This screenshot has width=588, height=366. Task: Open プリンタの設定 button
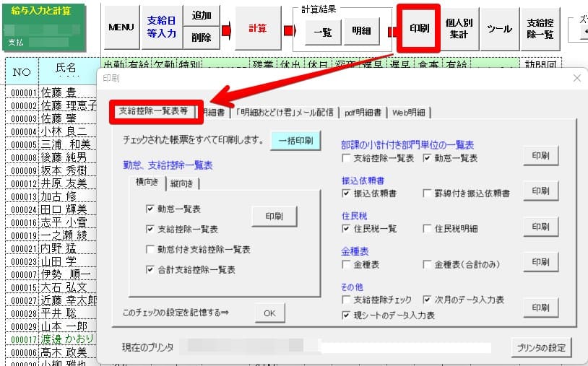tap(540, 347)
